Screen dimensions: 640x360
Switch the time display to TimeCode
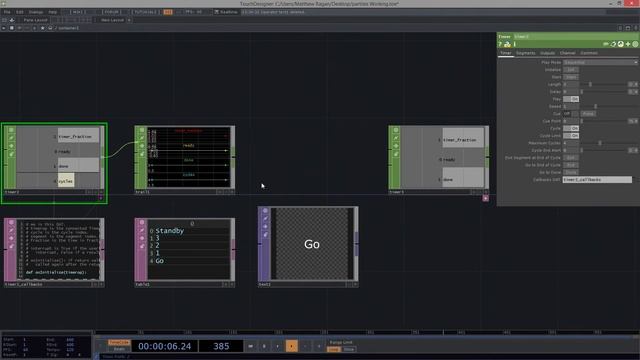pos(119,342)
